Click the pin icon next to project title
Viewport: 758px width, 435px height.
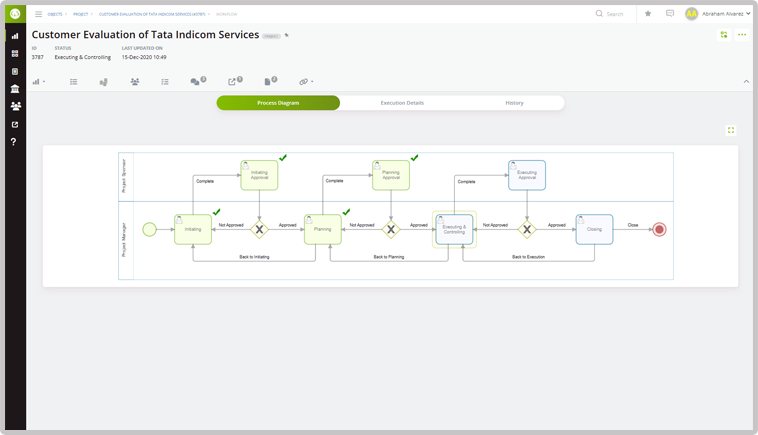point(287,35)
